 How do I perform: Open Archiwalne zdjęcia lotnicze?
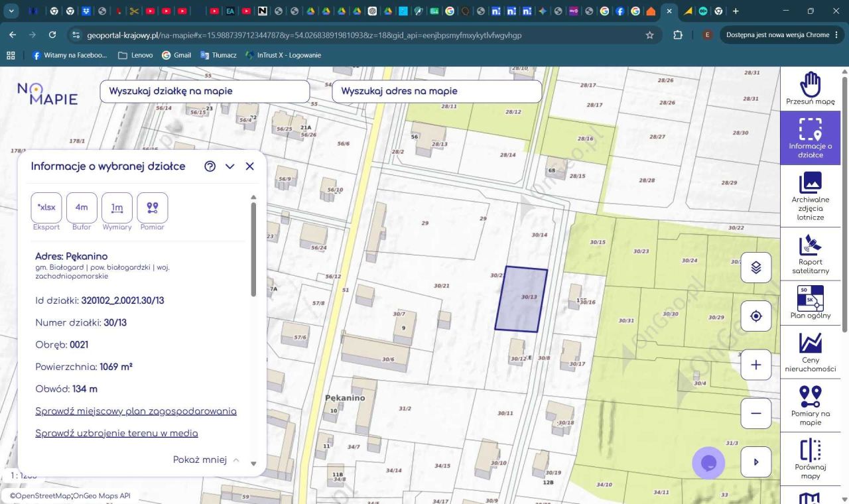point(810,195)
